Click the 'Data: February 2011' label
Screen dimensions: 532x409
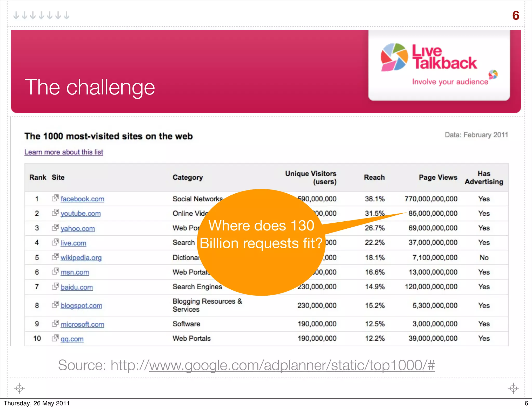coord(476,135)
